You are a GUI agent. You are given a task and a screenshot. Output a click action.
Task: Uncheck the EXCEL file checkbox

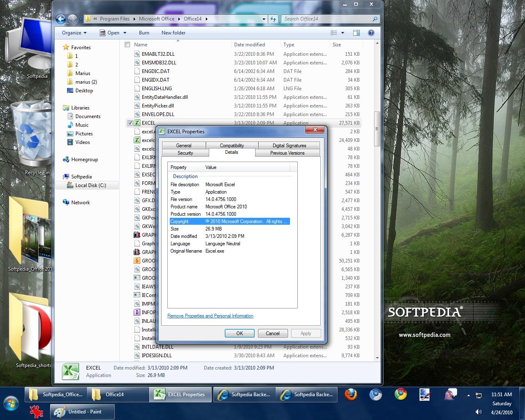click(130, 123)
